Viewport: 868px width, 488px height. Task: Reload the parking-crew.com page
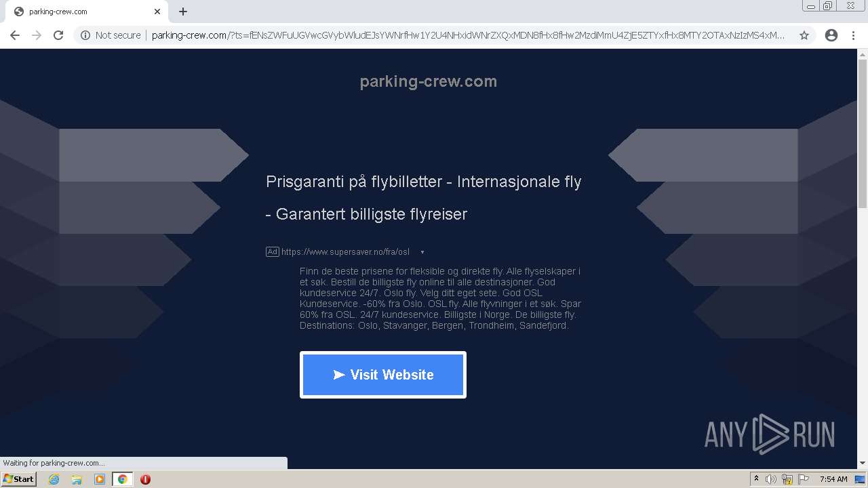click(58, 35)
